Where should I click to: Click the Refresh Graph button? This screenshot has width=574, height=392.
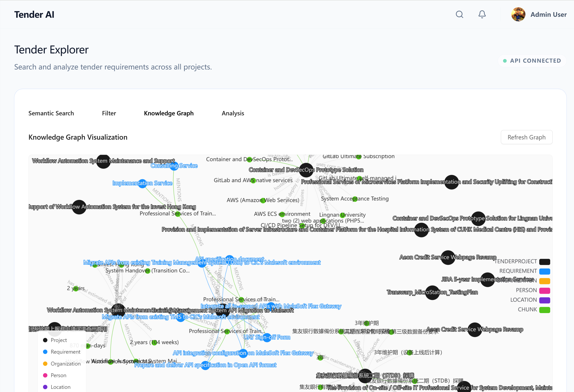pyautogui.click(x=526, y=137)
